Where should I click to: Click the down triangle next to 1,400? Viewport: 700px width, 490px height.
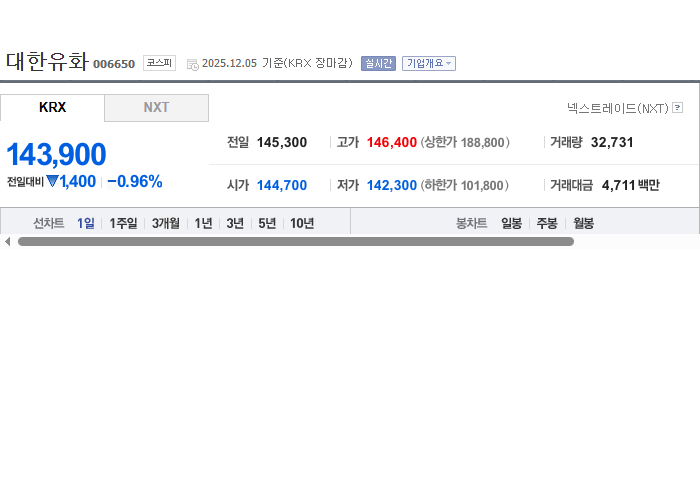[x=52, y=181]
